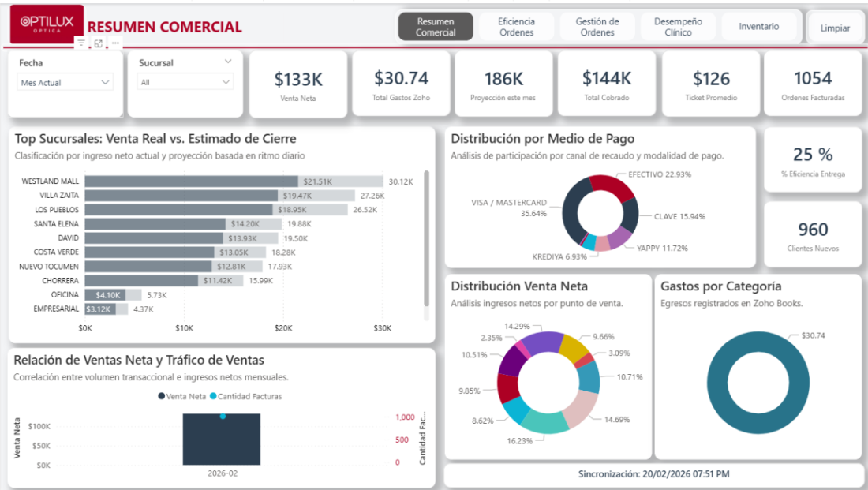Go to the Inventario page
This screenshot has width=868, height=490.
point(759,27)
